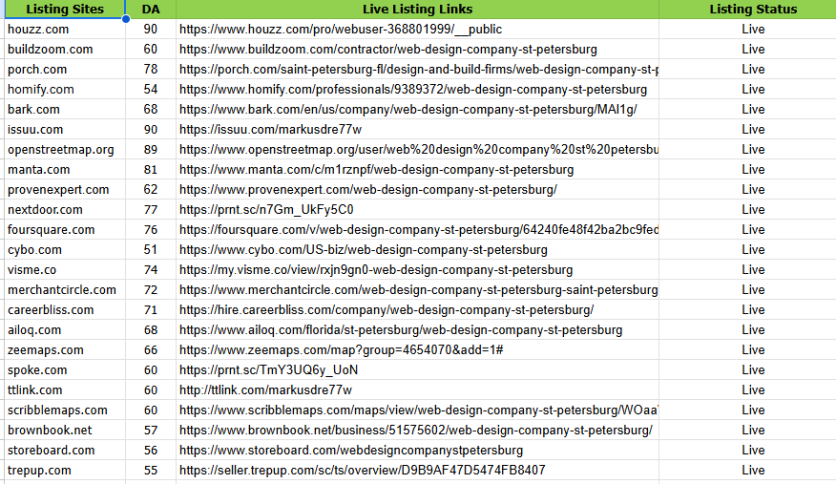Select DA value 81 for manta.com

pos(151,170)
